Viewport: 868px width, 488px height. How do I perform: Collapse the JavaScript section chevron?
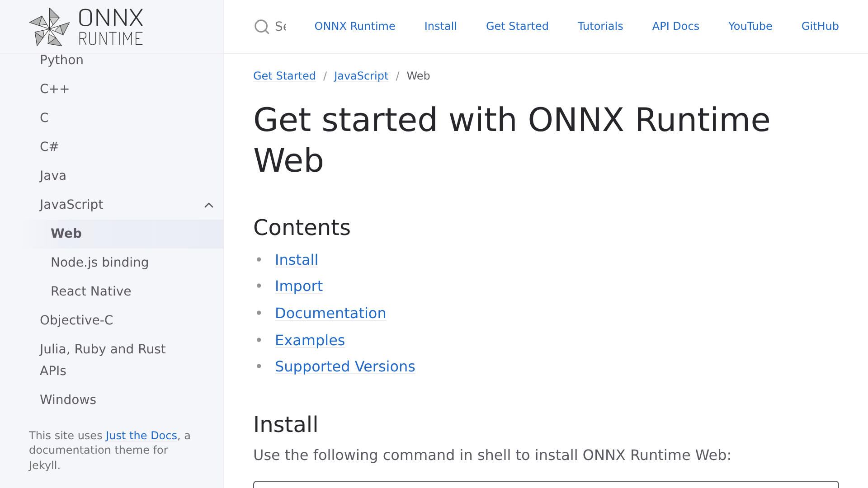pyautogui.click(x=209, y=205)
